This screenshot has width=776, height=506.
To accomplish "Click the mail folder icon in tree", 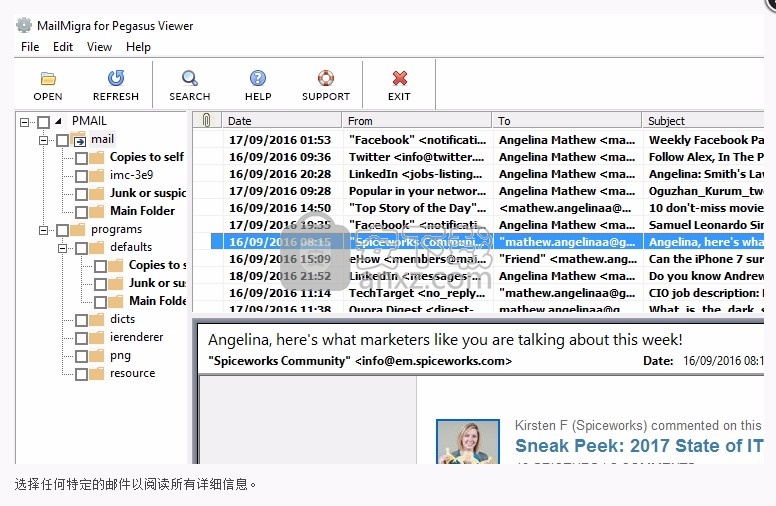I will pyautogui.click(x=79, y=140).
